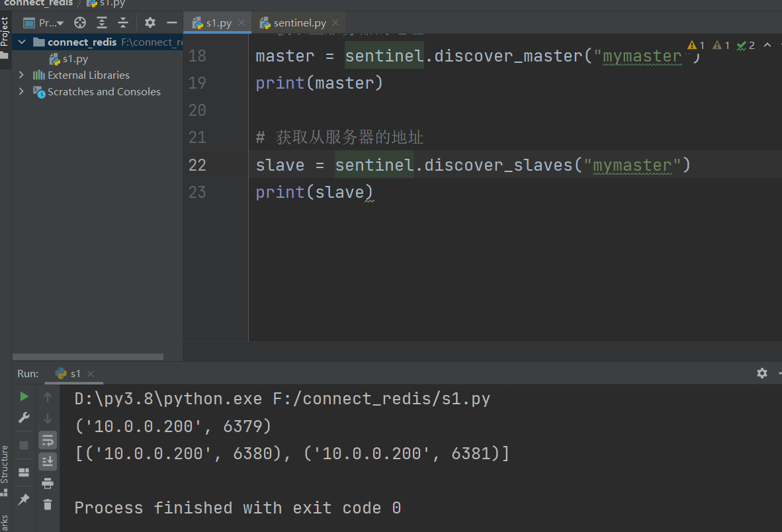Select s1.py in the project tree
782x532 pixels.
pos(69,59)
